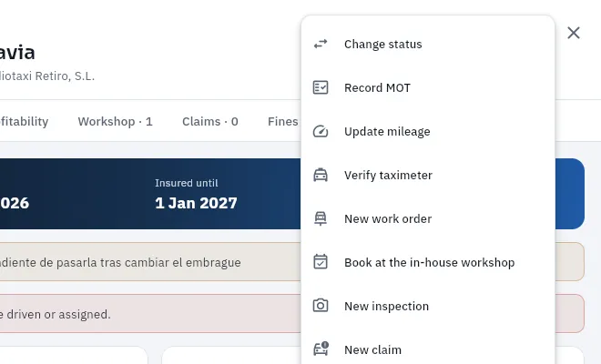Switch to the Profitability tab
This screenshot has width=601, height=364.
pos(25,121)
